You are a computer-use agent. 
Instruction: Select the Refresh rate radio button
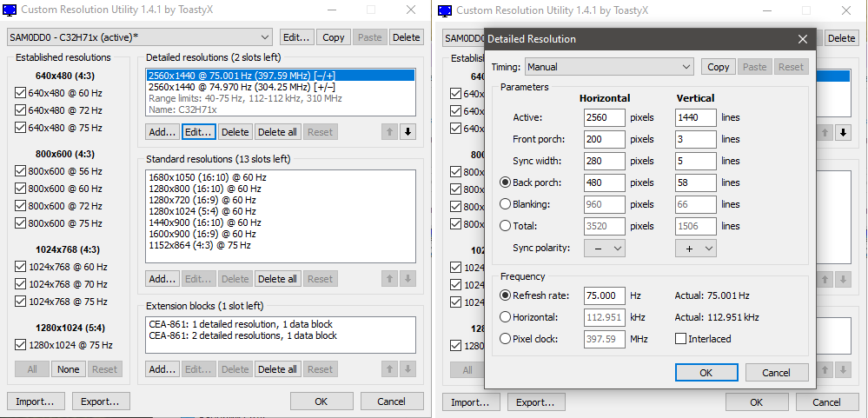(505, 295)
